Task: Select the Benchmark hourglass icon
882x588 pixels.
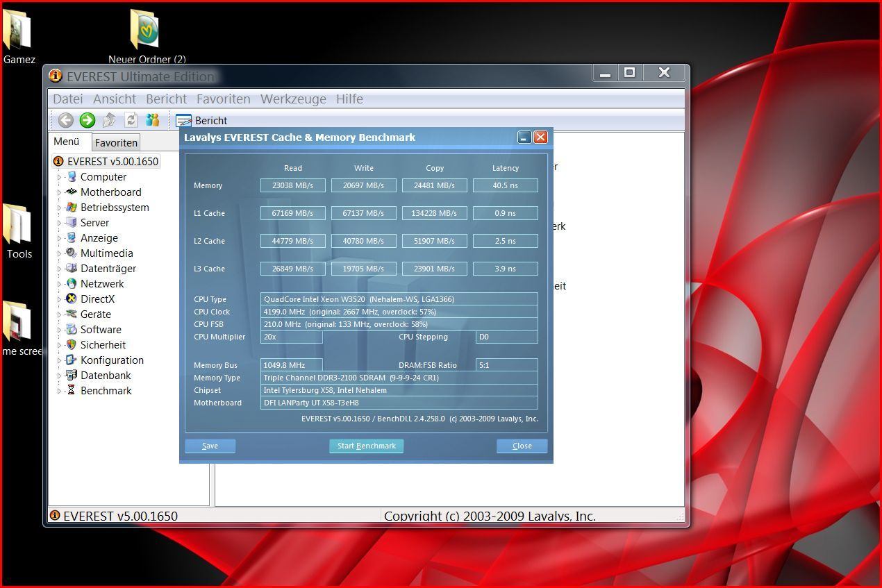Action: (71, 391)
